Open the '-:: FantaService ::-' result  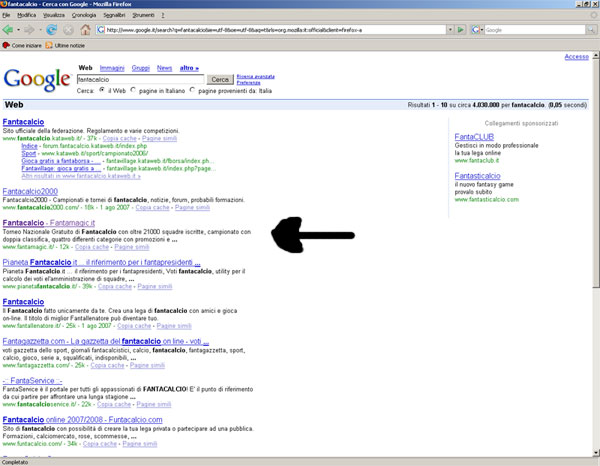[32, 380]
